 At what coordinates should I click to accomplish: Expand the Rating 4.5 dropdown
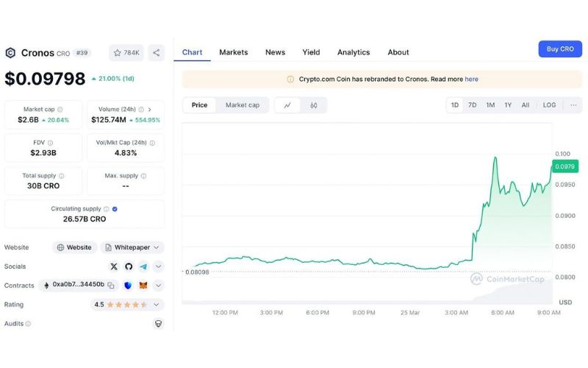pyautogui.click(x=127, y=305)
